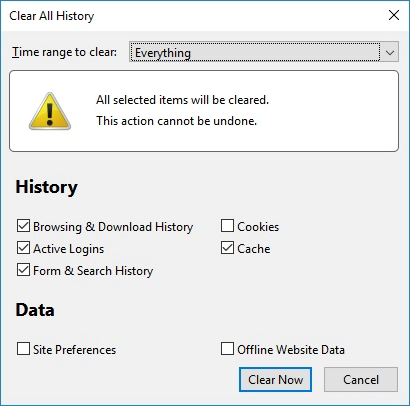Click the History section heading
The image size is (410, 406).
tap(46, 187)
